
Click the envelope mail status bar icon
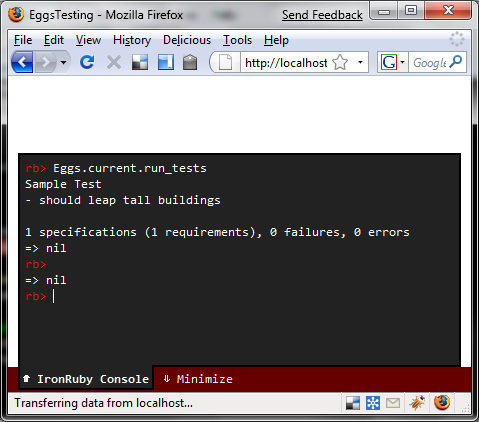tap(393, 403)
